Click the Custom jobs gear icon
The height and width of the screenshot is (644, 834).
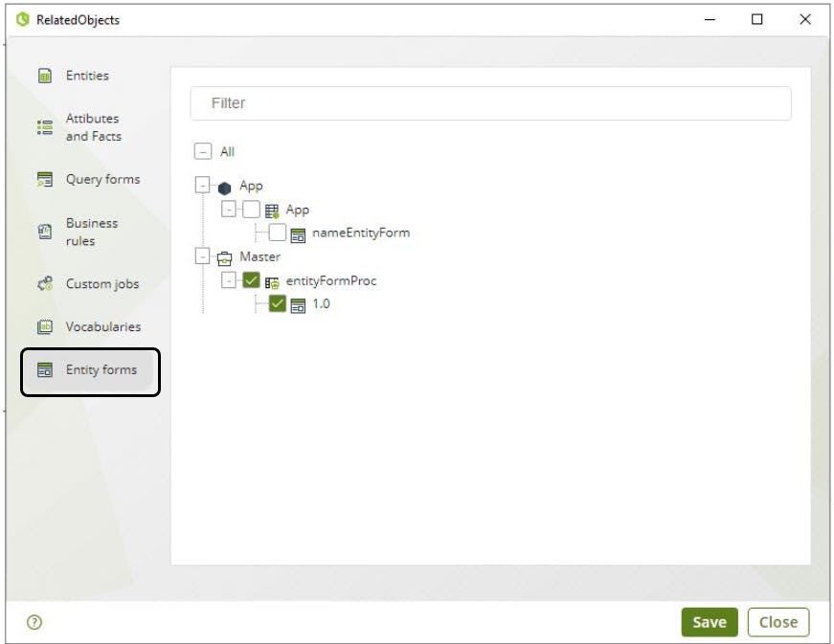(x=45, y=284)
